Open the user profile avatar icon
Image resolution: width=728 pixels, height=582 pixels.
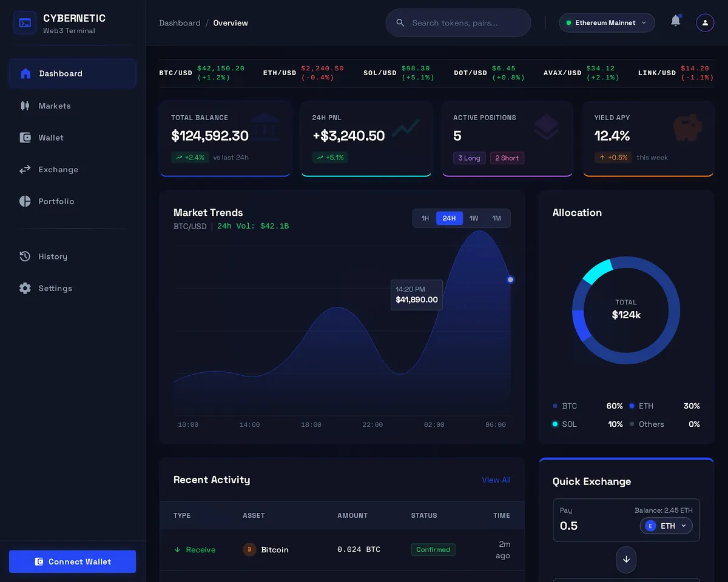click(705, 23)
